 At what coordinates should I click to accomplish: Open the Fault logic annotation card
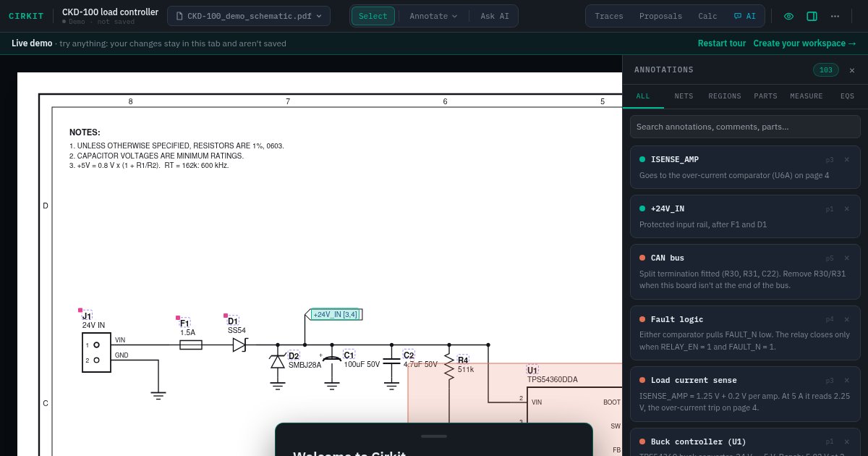745,333
